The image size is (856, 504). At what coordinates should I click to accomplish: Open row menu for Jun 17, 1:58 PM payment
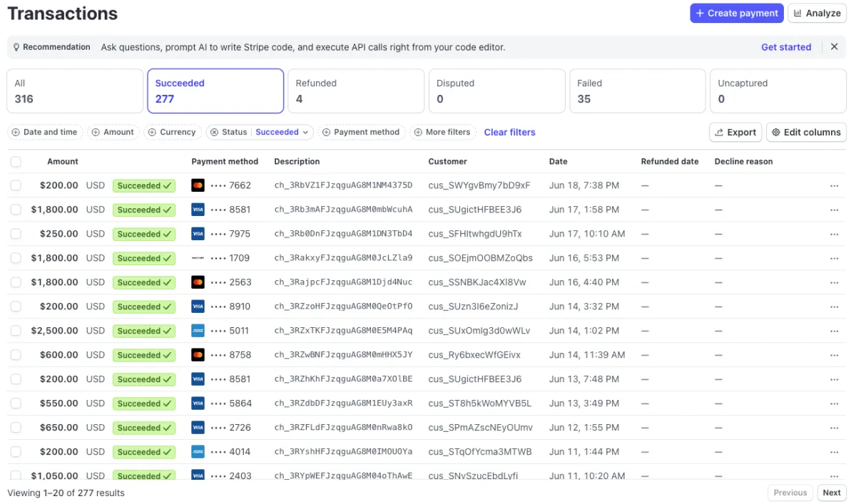(x=834, y=210)
